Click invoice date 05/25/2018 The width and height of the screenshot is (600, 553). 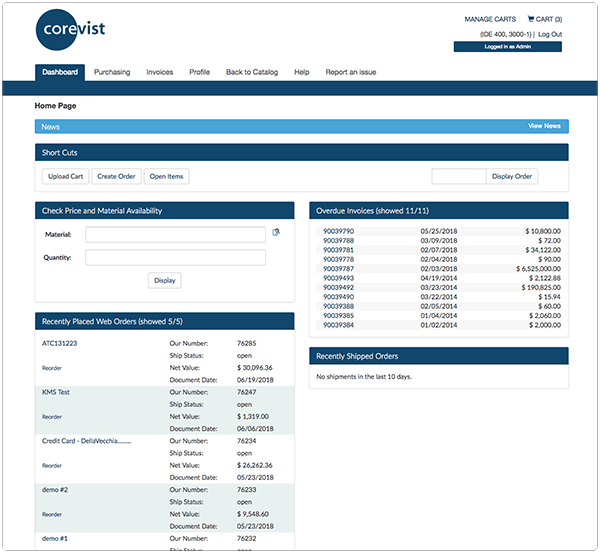point(439,231)
